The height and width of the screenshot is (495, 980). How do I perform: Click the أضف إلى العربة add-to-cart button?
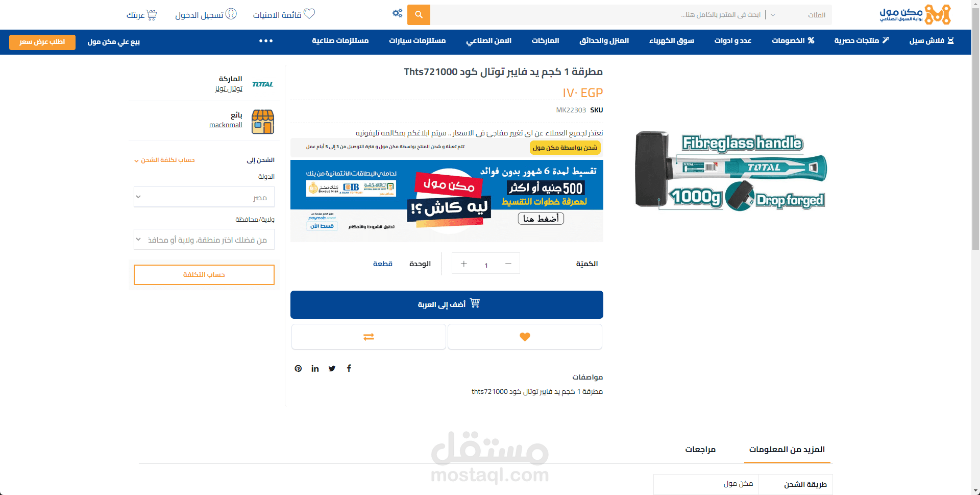[447, 304]
